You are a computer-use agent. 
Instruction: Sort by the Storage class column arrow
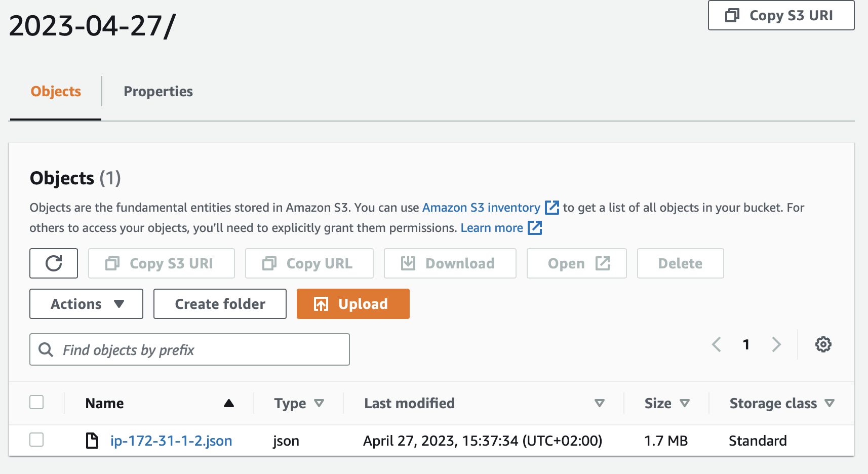pyautogui.click(x=829, y=403)
